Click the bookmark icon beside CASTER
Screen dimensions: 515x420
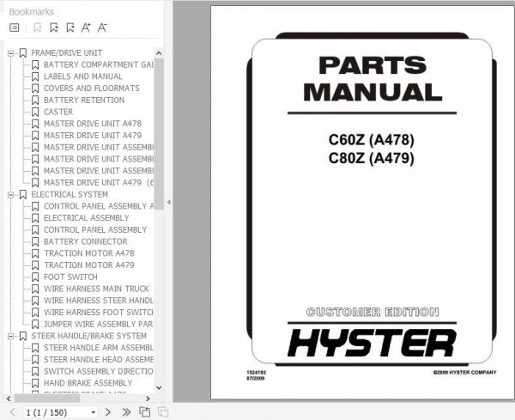click(35, 112)
